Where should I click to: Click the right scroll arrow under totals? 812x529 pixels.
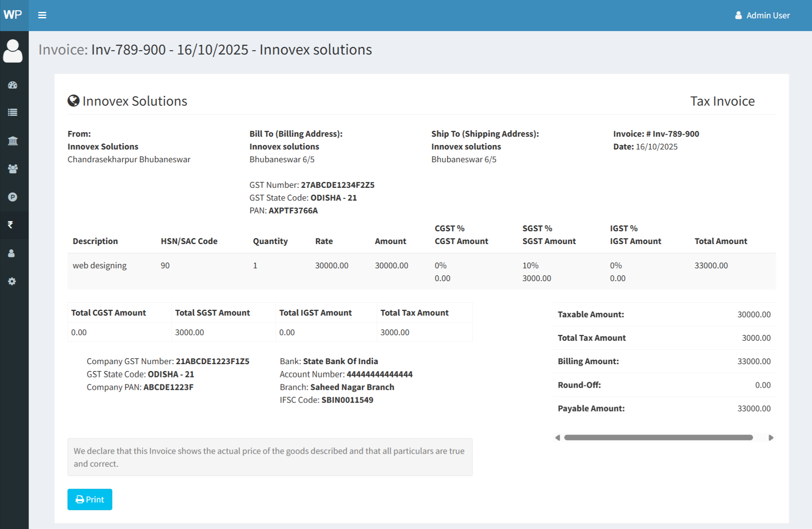(x=771, y=438)
